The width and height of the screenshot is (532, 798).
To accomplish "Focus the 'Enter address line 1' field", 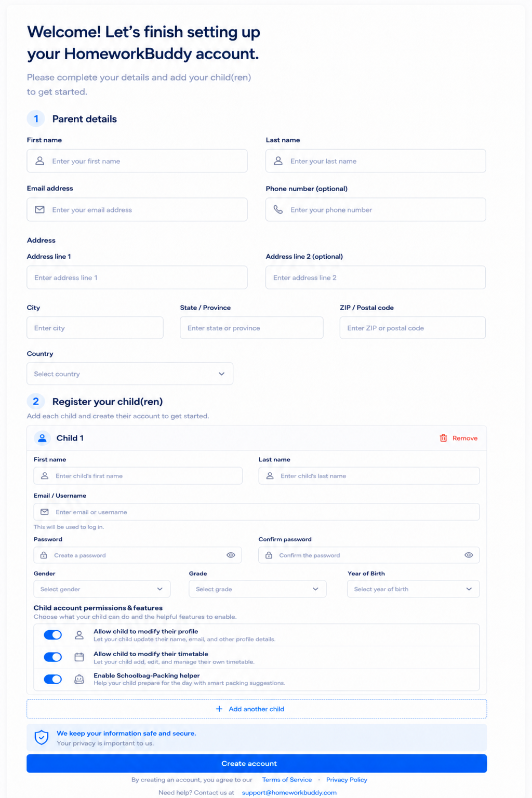I will pyautogui.click(x=137, y=277).
